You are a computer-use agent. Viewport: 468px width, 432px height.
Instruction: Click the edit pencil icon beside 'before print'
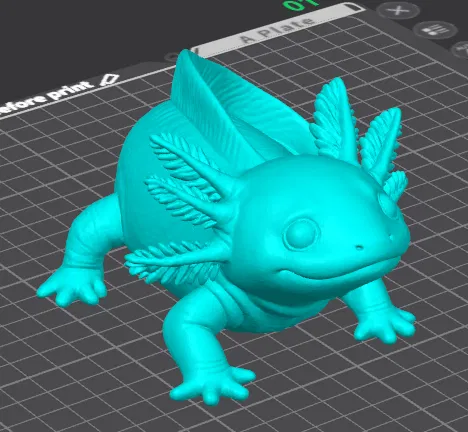click(x=110, y=80)
